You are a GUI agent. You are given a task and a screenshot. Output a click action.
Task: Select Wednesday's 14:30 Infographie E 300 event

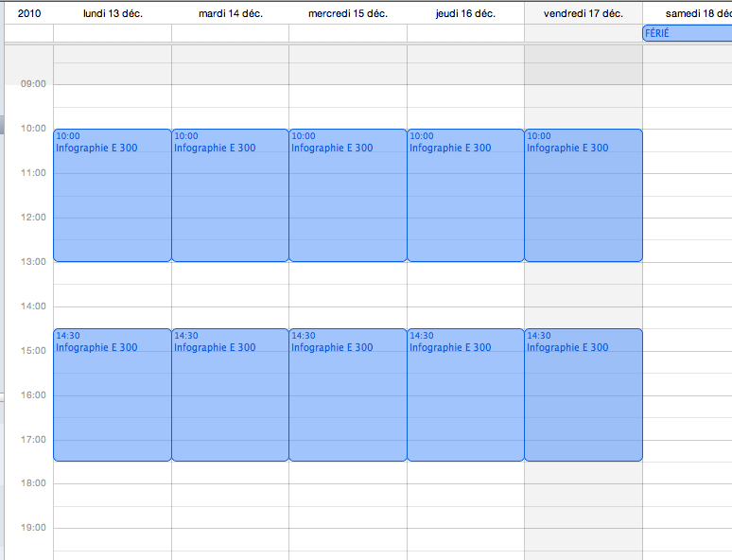[347, 394]
